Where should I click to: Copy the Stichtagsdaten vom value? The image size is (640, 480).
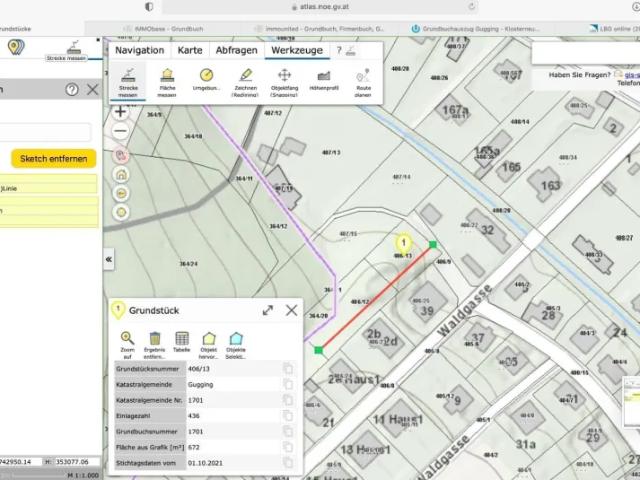pos(288,463)
